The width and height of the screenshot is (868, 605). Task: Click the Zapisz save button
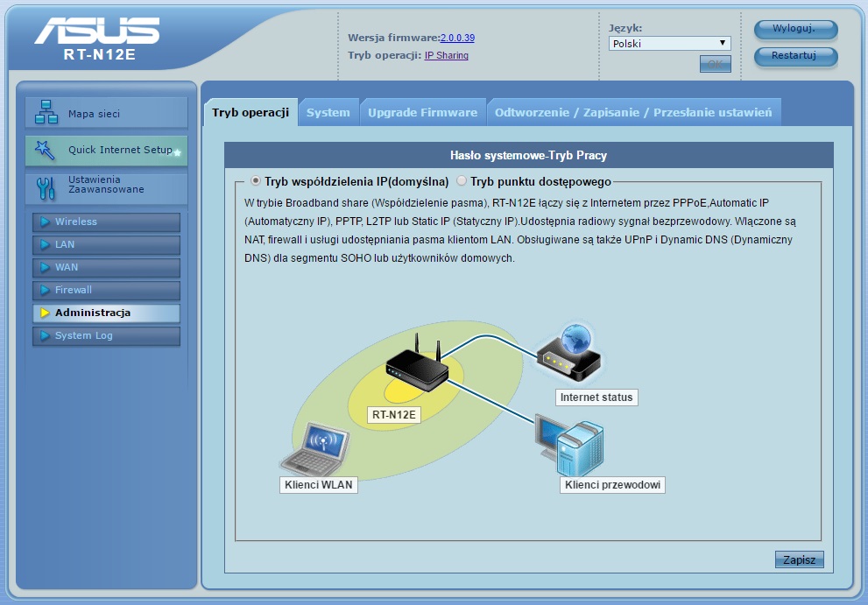[x=799, y=559]
